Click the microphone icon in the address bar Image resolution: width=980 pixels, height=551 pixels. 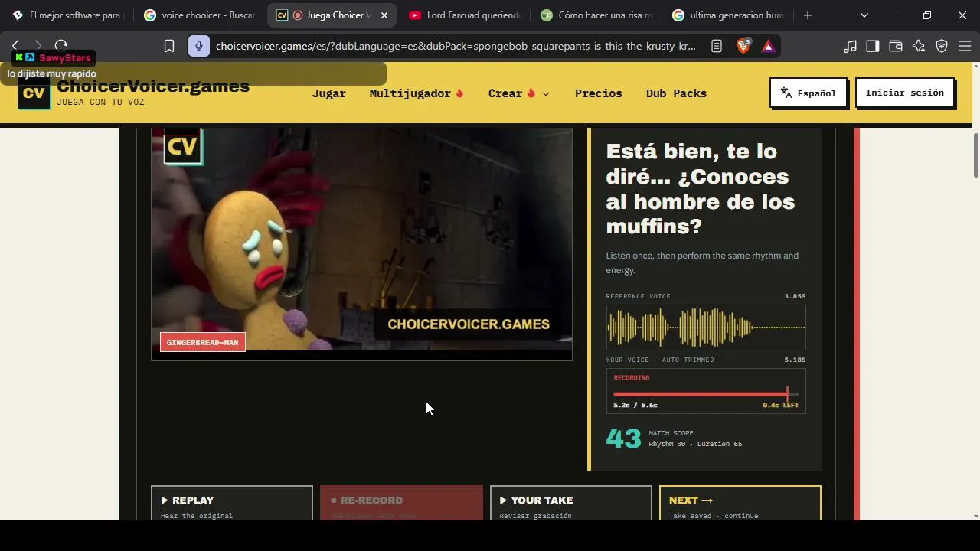pyautogui.click(x=198, y=46)
